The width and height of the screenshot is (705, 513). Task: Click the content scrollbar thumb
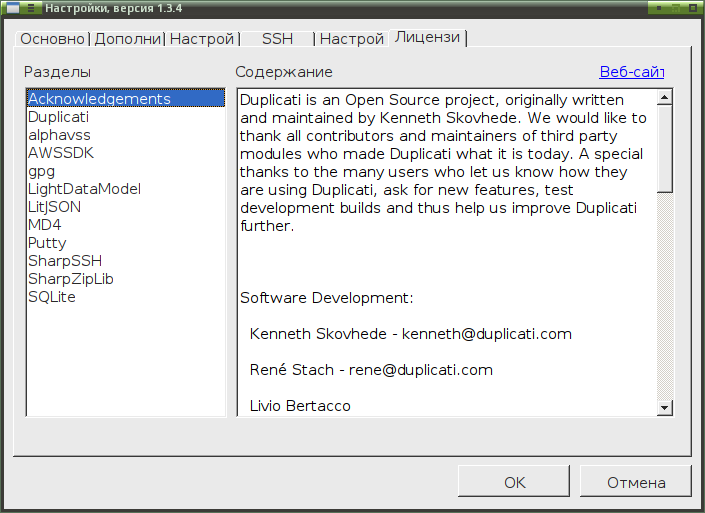(665, 149)
